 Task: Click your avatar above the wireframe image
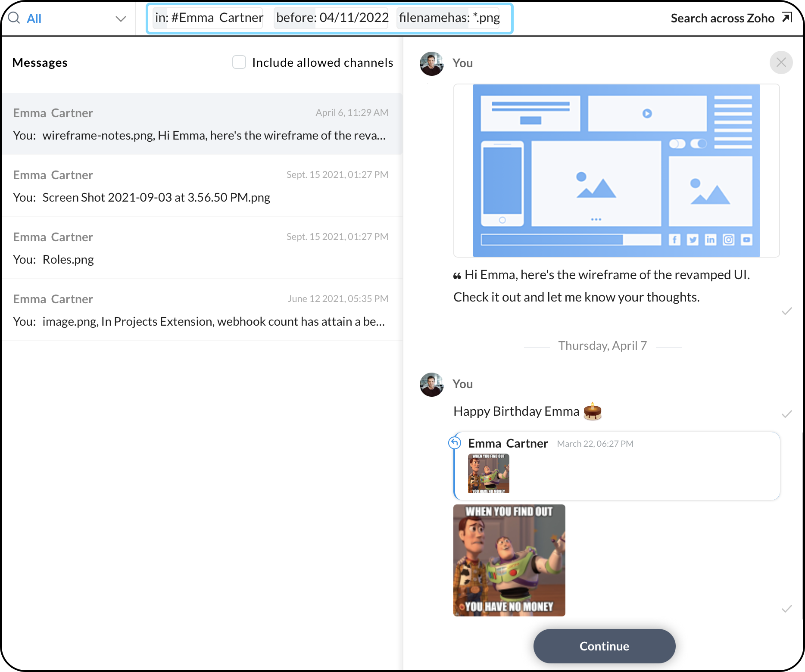point(432,64)
